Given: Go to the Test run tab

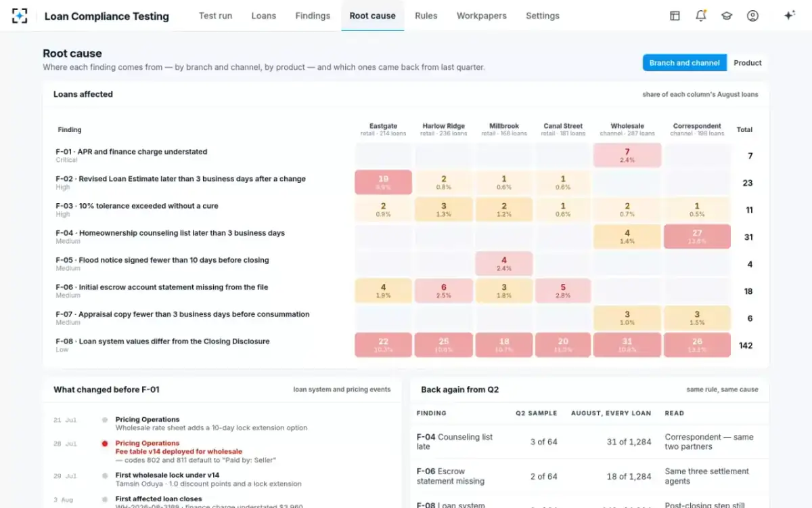Looking at the screenshot, I should pyautogui.click(x=215, y=16).
